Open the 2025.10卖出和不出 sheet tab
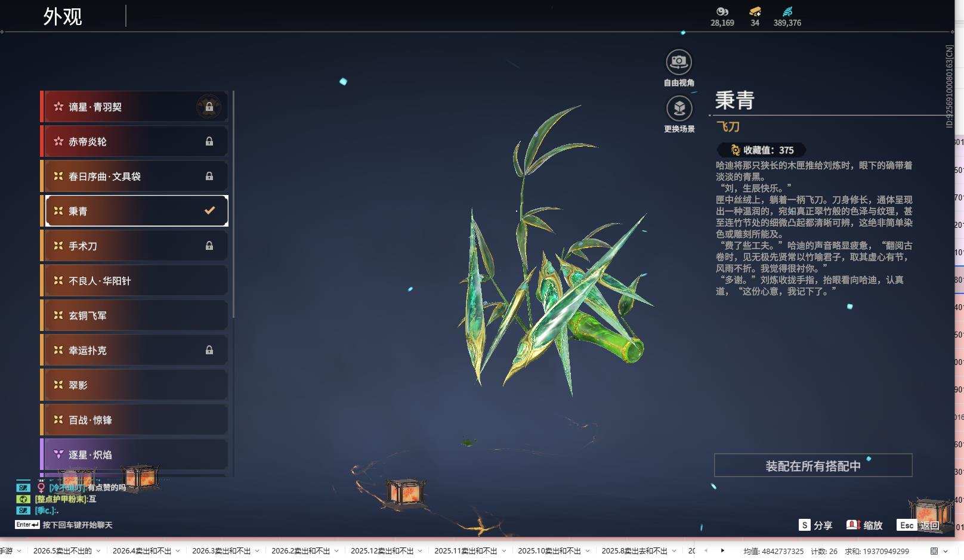Image resolution: width=964 pixels, height=560 pixels. [549, 551]
